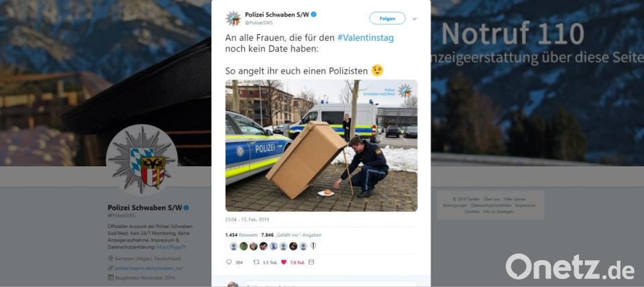The height and width of the screenshot is (287, 644).
Task: Click the reply input field below tweet
Action: click(330, 284)
